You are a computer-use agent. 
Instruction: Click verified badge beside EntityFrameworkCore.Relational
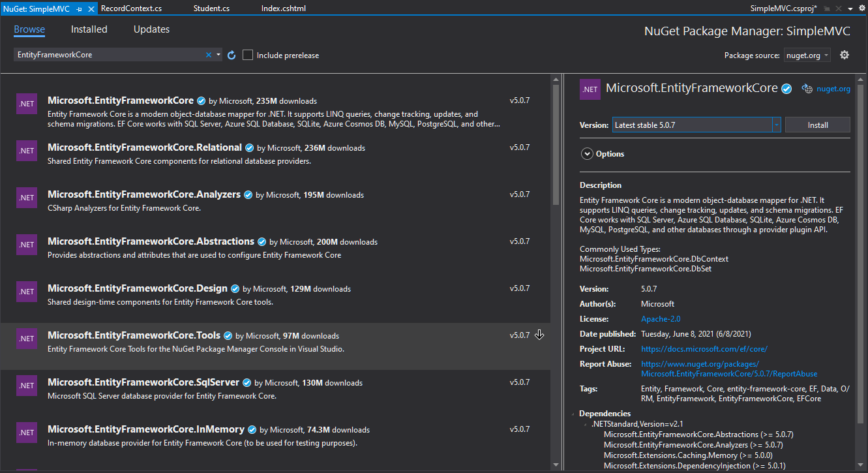point(250,148)
